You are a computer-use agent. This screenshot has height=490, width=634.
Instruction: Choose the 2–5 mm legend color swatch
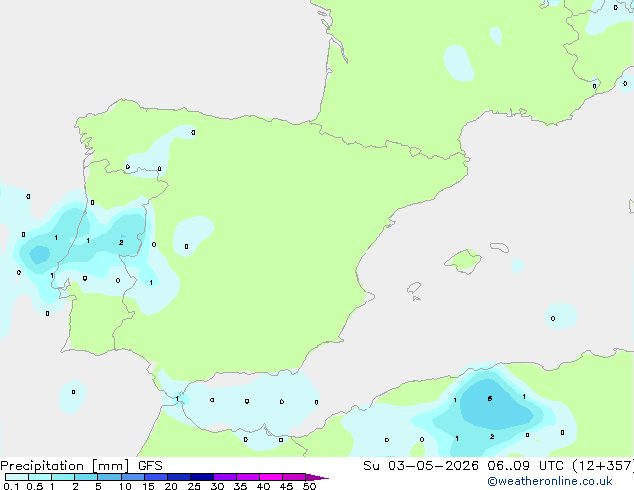tap(86, 477)
